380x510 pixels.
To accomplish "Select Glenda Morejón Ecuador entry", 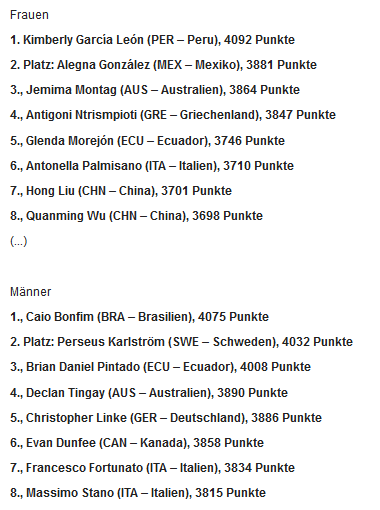I will (x=147, y=141).
